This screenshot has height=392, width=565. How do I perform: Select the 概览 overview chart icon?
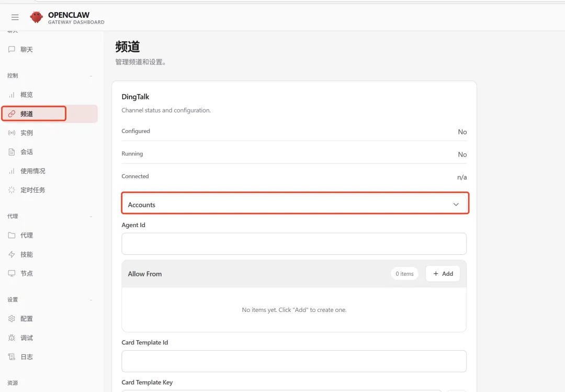tap(12, 95)
